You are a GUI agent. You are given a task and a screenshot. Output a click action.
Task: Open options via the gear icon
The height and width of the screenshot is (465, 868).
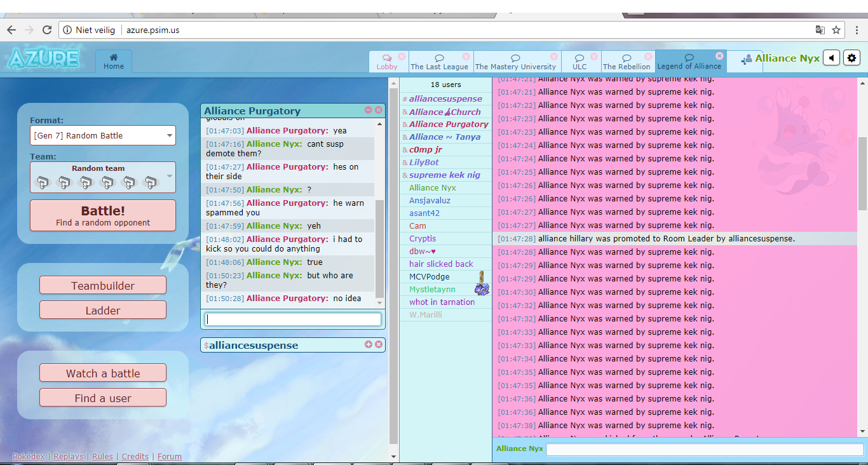point(851,58)
